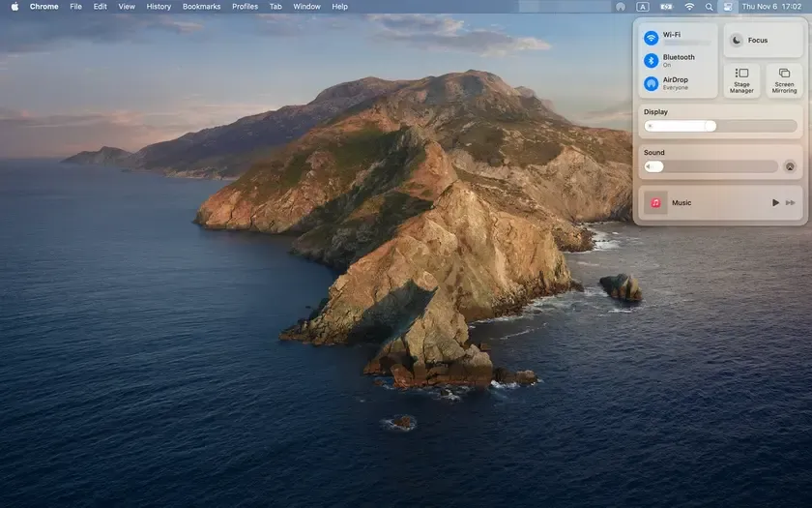Open Spotlight search magnifier
812x508 pixels.
tap(709, 7)
